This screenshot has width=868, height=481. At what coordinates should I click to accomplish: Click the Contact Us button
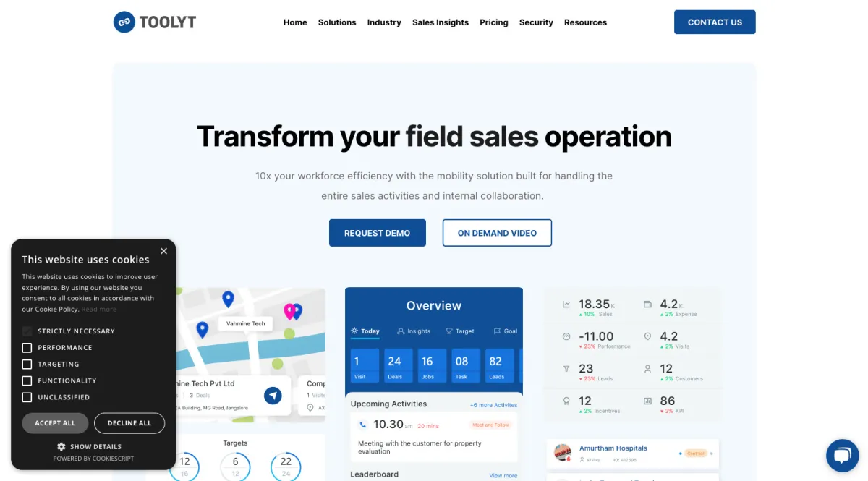coord(715,22)
